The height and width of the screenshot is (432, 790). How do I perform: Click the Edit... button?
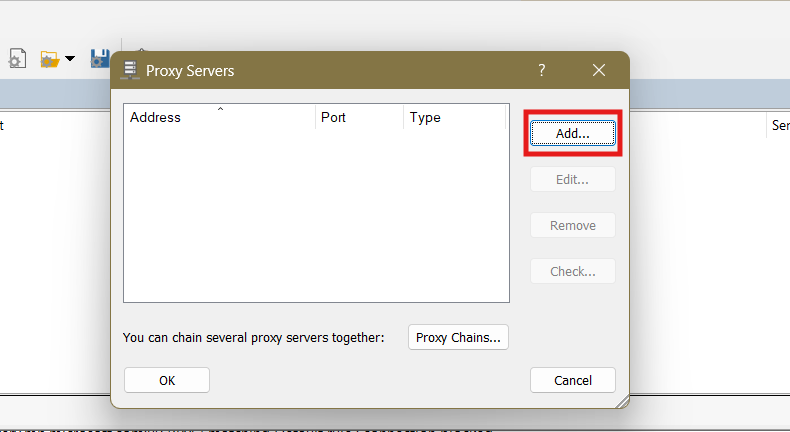(572, 180)
